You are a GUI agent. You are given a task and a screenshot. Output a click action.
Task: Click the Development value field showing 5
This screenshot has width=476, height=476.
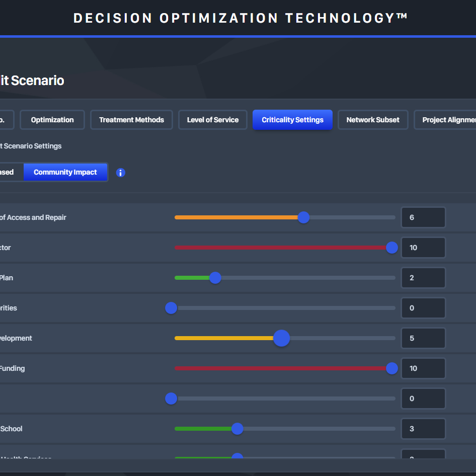pos(423,338)
